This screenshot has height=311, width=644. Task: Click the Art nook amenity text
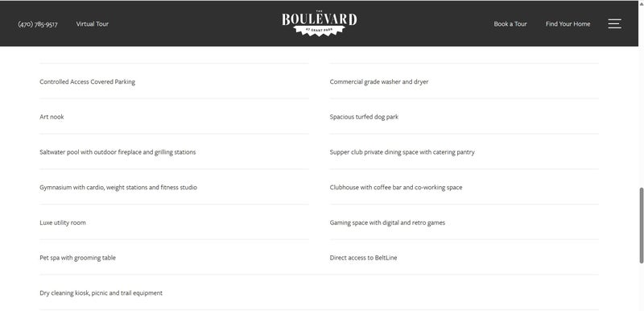[x=52, y=117]
